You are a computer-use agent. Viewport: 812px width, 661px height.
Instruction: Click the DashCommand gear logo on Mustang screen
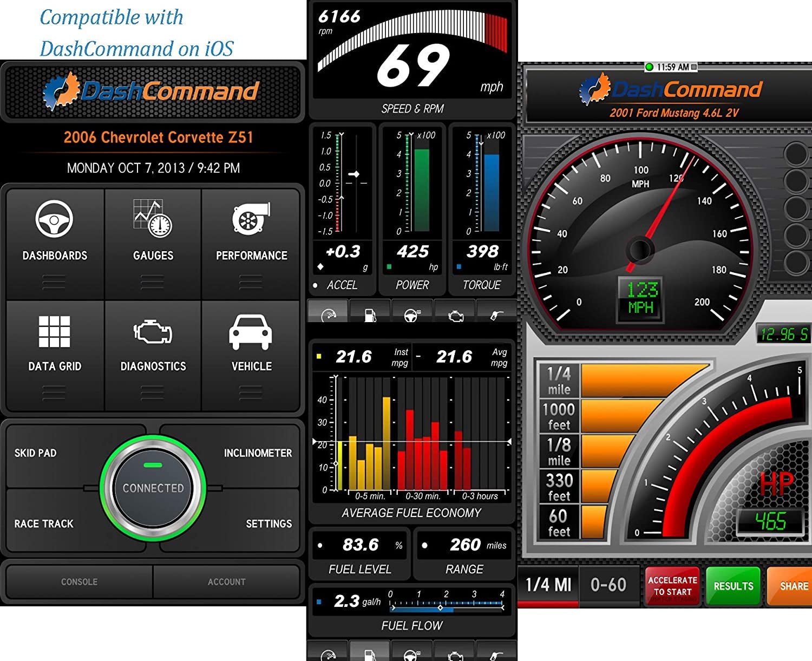[x=594, y=90]
